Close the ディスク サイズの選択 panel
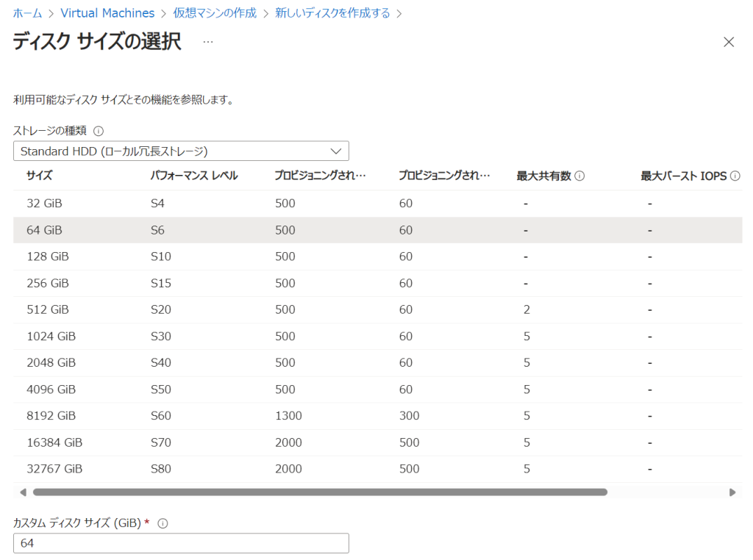Screen dimensions: 753x560 click(x=729, y=42)
